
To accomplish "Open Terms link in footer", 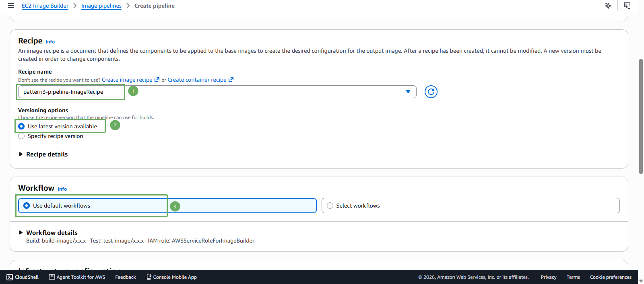I will (x=573, y=277).
